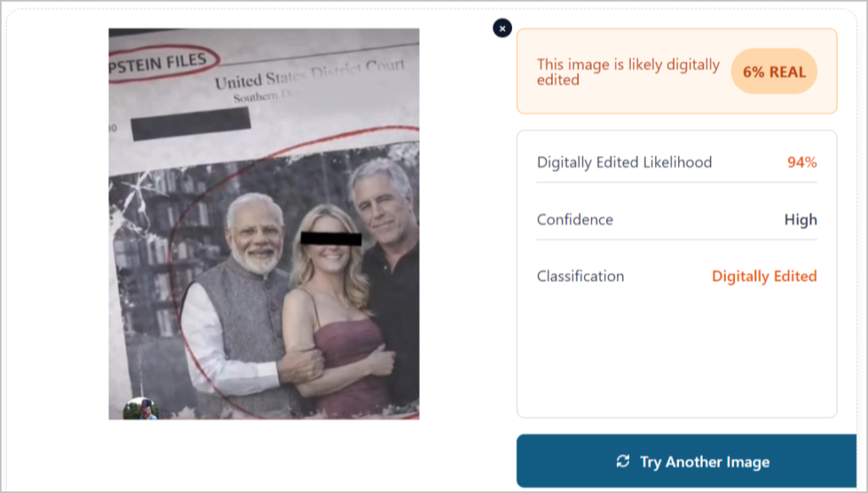Close the image preview with X icon
Viewport: 868px width, 493px height.
point(502,28)
